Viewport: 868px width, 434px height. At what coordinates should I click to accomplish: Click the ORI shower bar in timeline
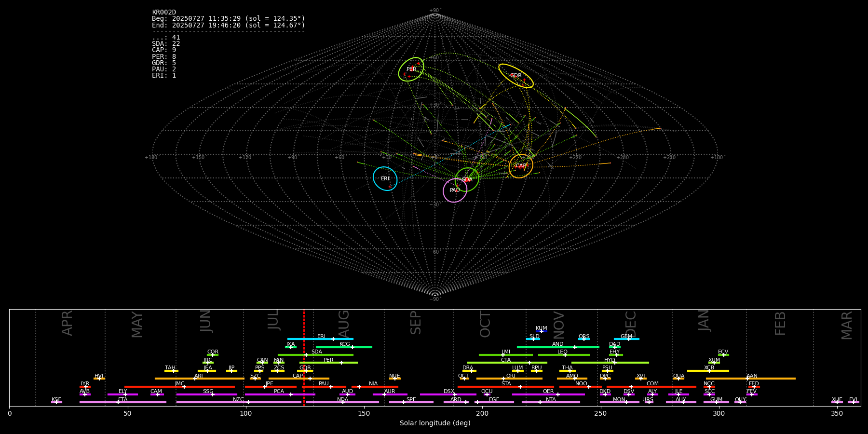pyautogui.click(x=509, y=379)
